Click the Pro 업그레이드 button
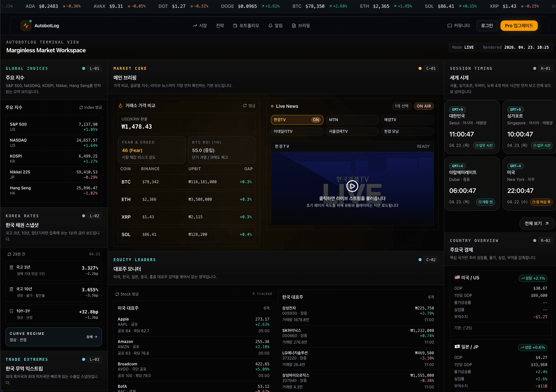The width and height of the screenshot is (556, 392). (x=519, y=26)
